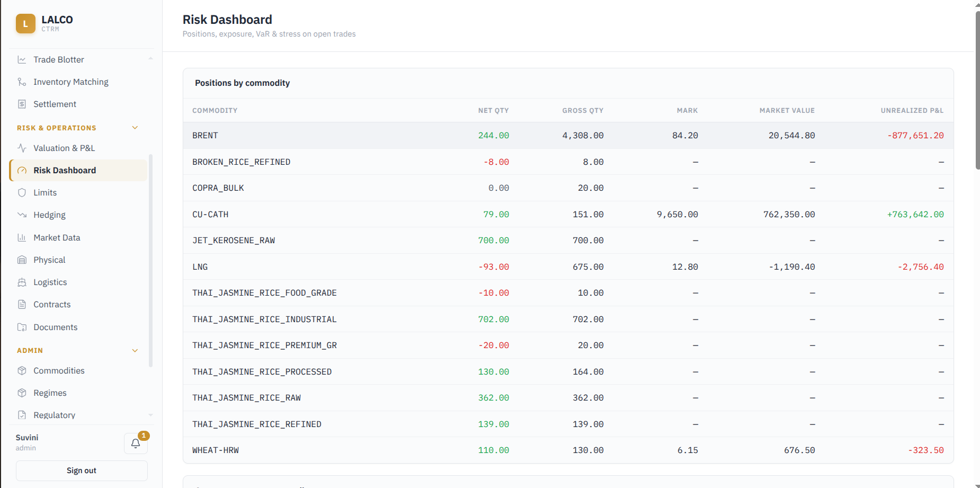The height and width of the screenshot is (488, 980).
Task: Click the Settlement receipt icon
Action: point(22,104)
